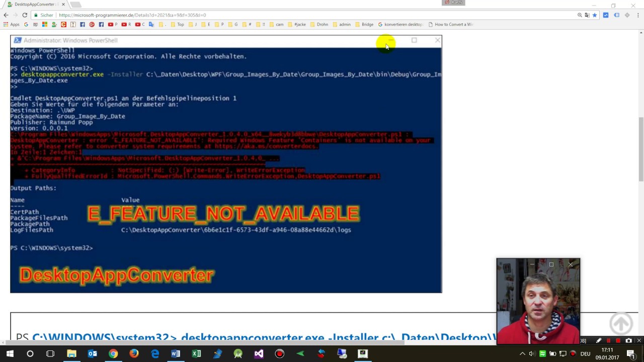644x362 pixels.
Task: Open Visual Studio from the taskbar
Action: [259, 354]
